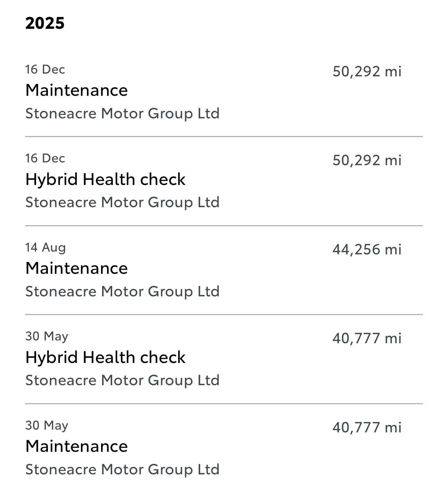The image size is (448, 491).
Task: Open the 16 Dec Maintenance record title
Action: tap(76, 90)
